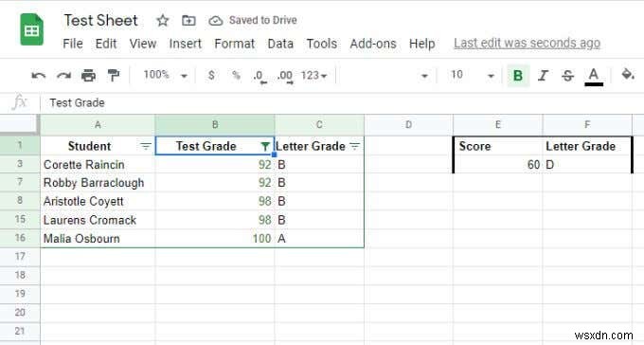The height and width of the screenshot is (345, 644).
Task: Click the select-all corner box
Action: coord(19,124)
